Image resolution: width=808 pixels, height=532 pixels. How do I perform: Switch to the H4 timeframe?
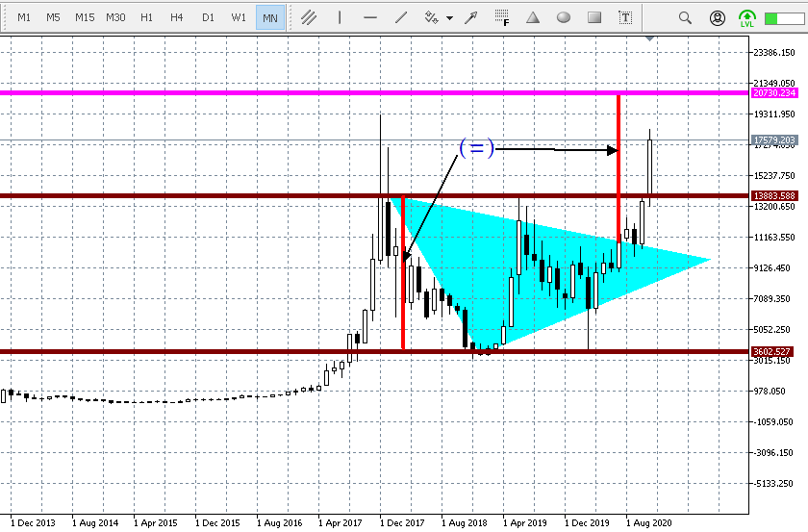point(177,17)
